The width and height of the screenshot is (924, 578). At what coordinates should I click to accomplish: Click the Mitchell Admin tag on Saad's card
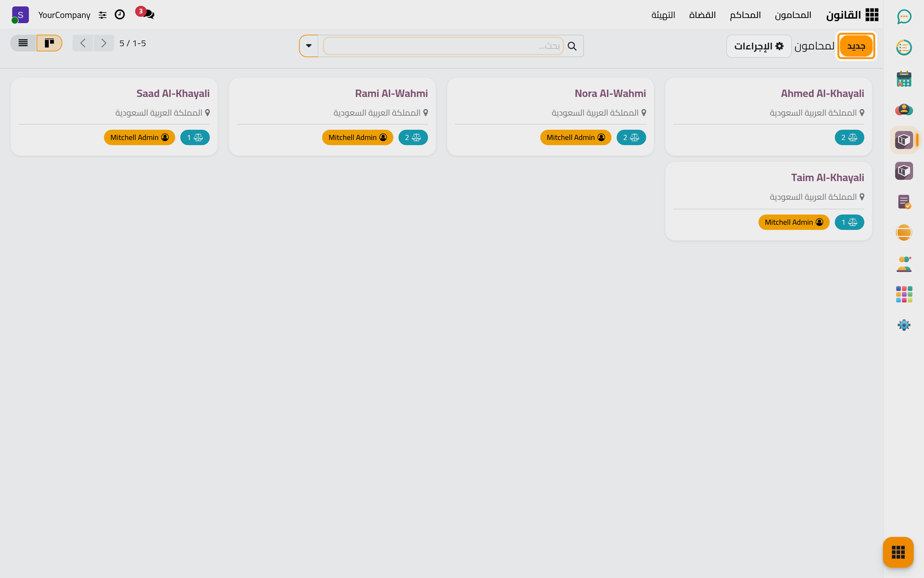point(140,138)
